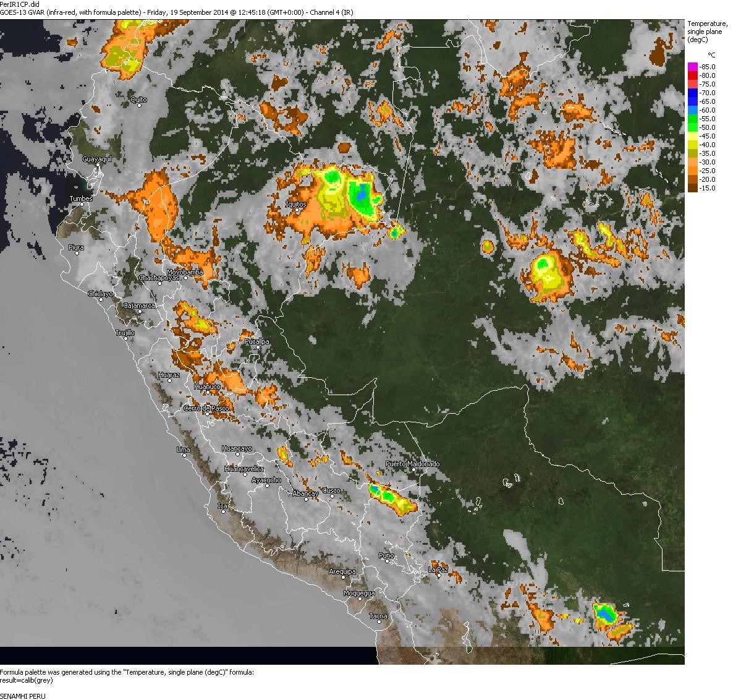741x700 pixels.
Task: Select the yellow -40.0 legend color swatch
Action: click(692, 145)
